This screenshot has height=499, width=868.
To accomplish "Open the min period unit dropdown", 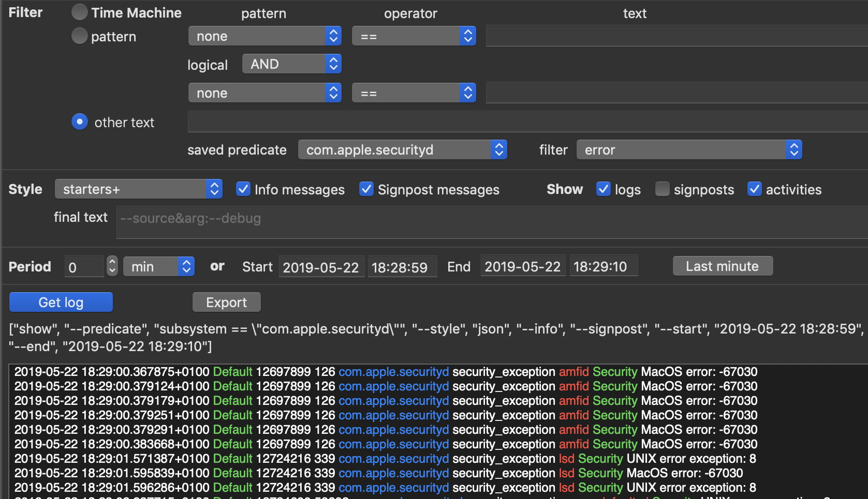I will tap(158, 266).
